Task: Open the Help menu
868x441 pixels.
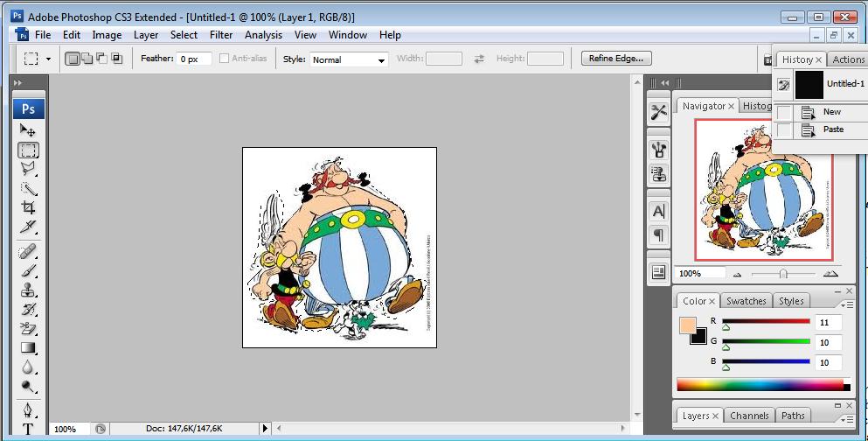Action: pyautogui.click(x=390, y=35)
